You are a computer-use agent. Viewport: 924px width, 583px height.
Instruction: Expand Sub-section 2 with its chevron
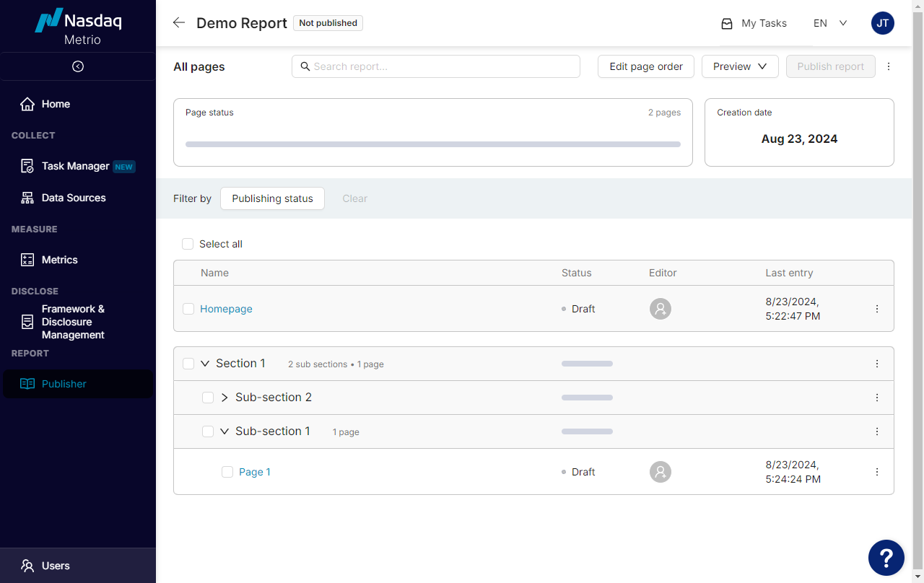click(225, 398)
